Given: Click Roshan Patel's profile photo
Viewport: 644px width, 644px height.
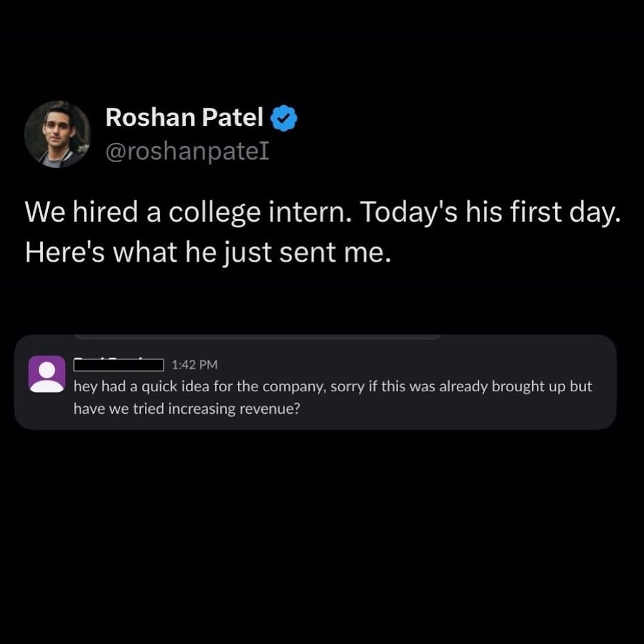Looking at the screenshot, I should click(57, 134).
